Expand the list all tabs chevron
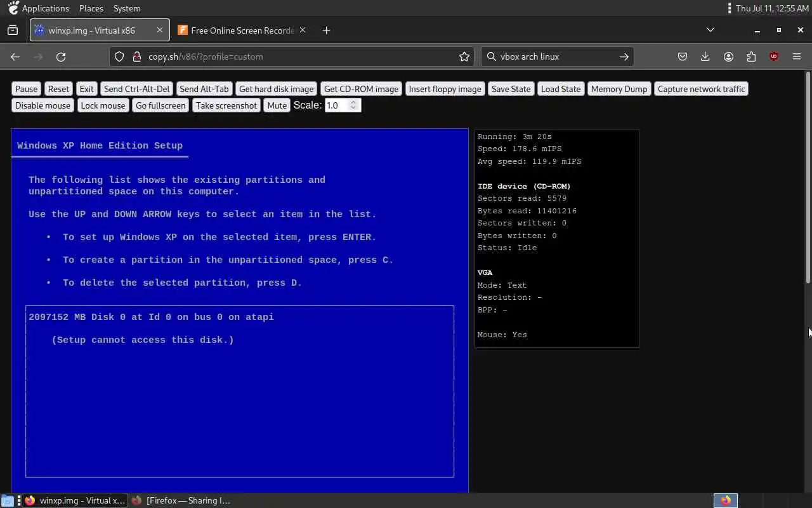This screenshot has height=508, width=812. pos(710,30)
